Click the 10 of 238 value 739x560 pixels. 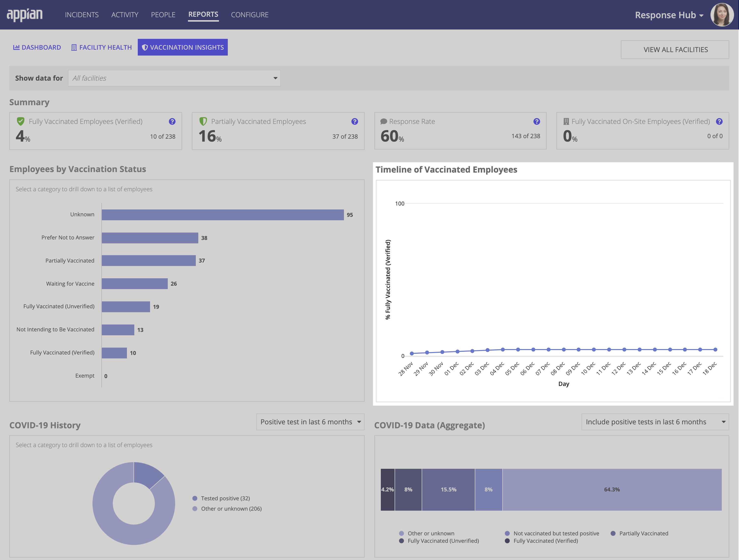click(x=163, y=137)
